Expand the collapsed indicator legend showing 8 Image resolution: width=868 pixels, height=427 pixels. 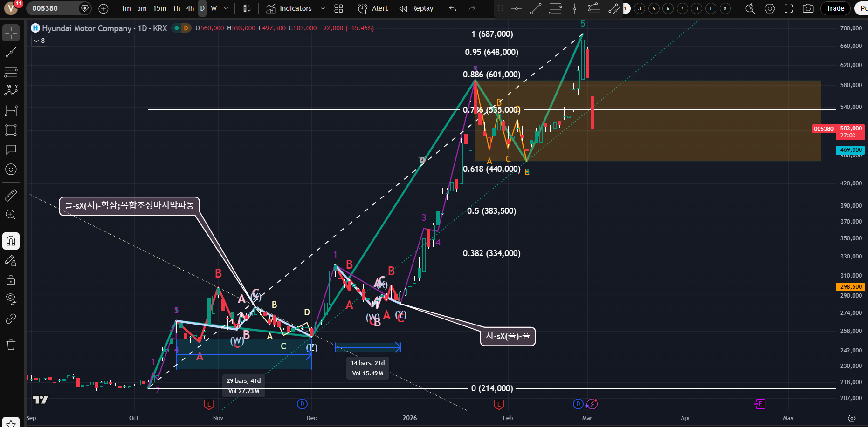(x=39, y=41)
